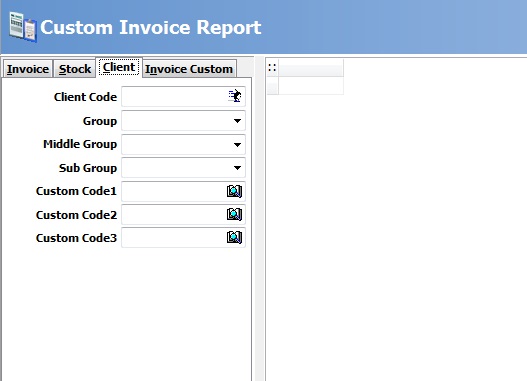Expand the Middle Group dropdown arrow
This screenshot has width=527, height=381.
click(237, 144)
